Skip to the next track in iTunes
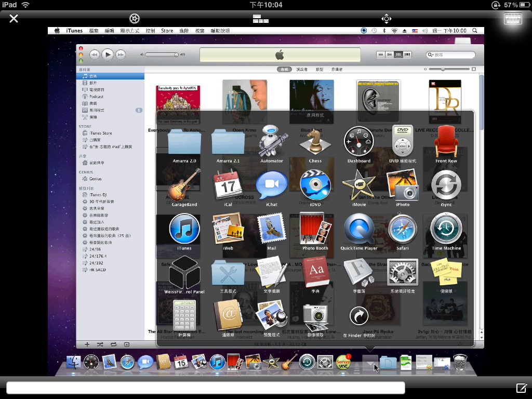Viewport: 532px width, 399px height. point(121,55)
